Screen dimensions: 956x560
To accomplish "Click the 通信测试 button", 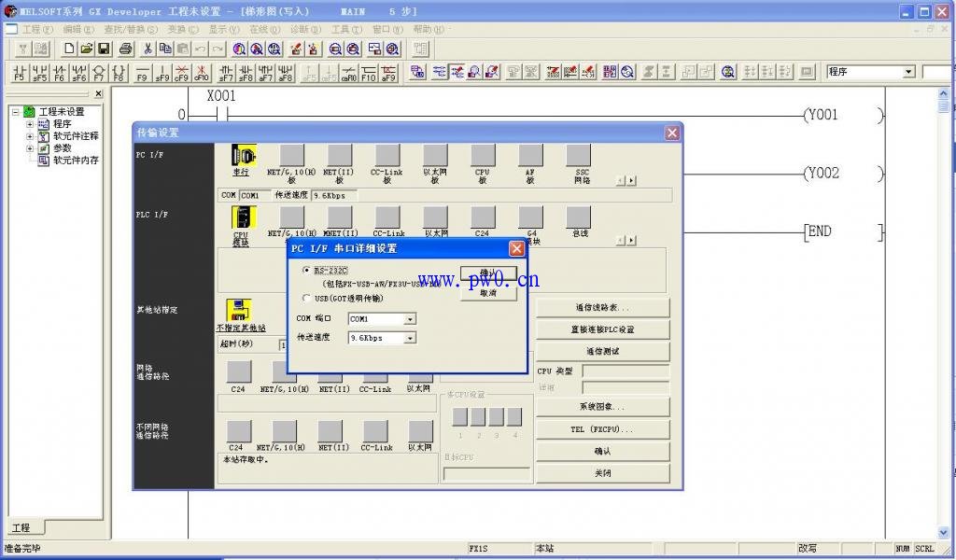I will point(602,352).
